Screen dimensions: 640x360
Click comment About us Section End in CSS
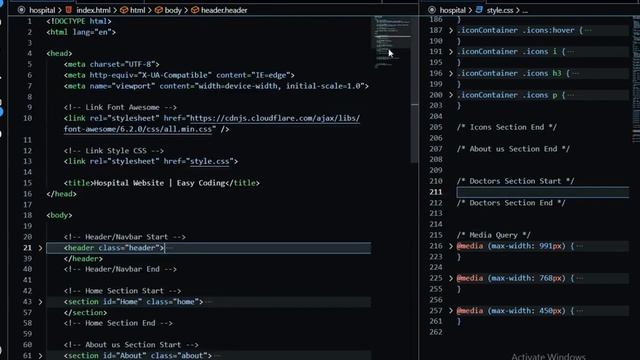513,149
